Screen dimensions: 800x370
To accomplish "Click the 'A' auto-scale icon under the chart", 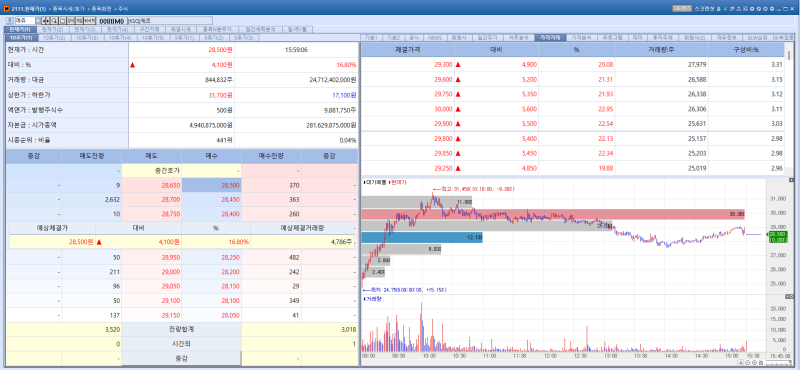I will click(741, 362).
